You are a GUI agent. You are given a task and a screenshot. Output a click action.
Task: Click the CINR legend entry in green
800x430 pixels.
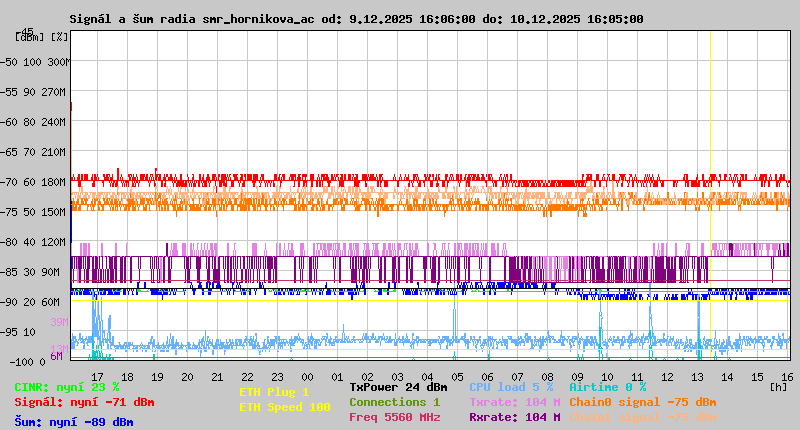67,387
